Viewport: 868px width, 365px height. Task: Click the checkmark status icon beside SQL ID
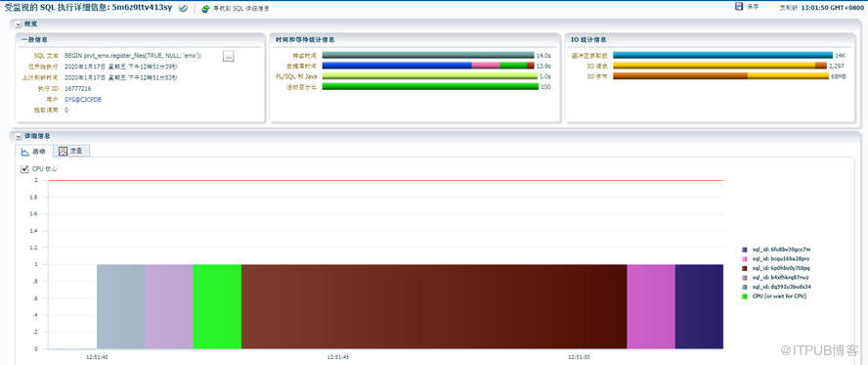tap(183, 8)
